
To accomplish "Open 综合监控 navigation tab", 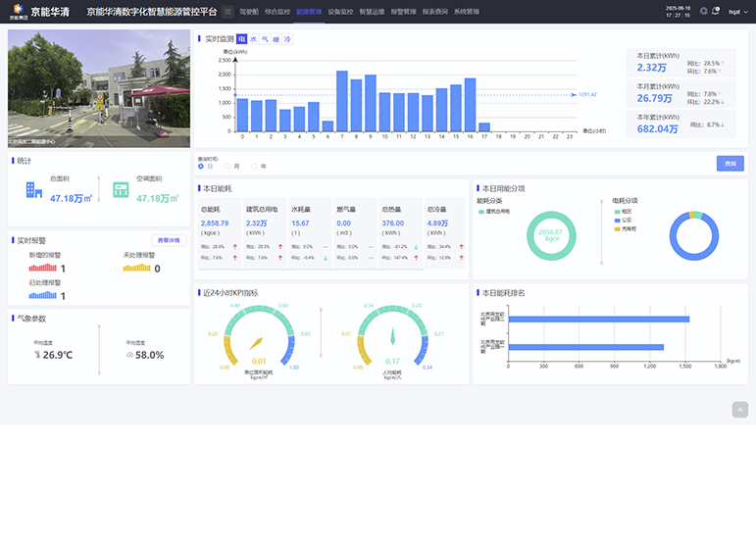I will [x=277, y=12].
